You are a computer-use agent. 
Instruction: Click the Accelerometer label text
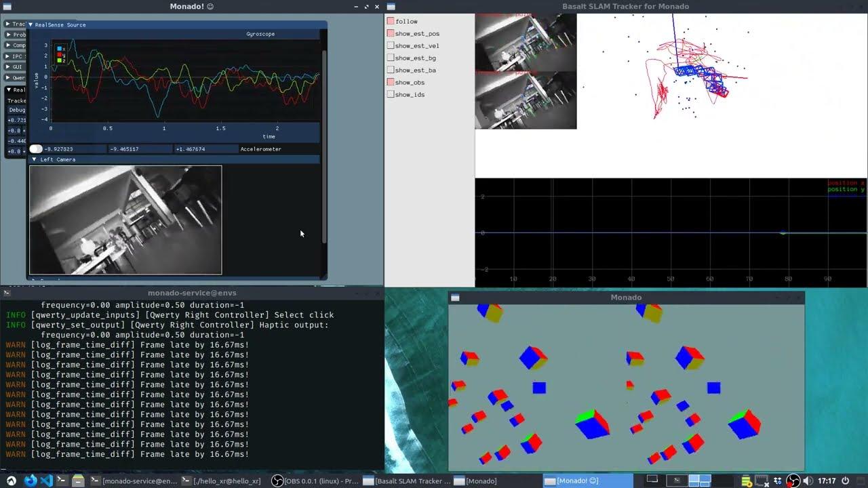[x=260, y=149]
